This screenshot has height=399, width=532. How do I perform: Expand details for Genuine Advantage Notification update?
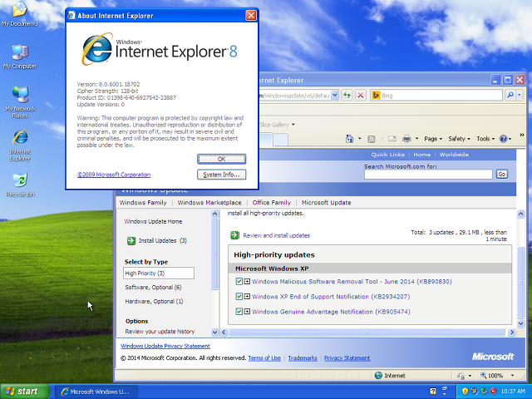tap(247, 311)
